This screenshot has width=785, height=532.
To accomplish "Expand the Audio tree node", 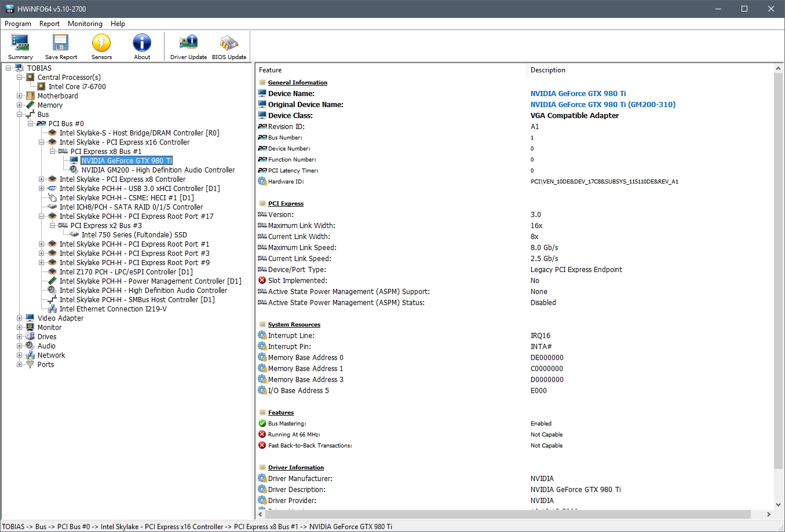I will pyautogui.click(x=20, y=346).
